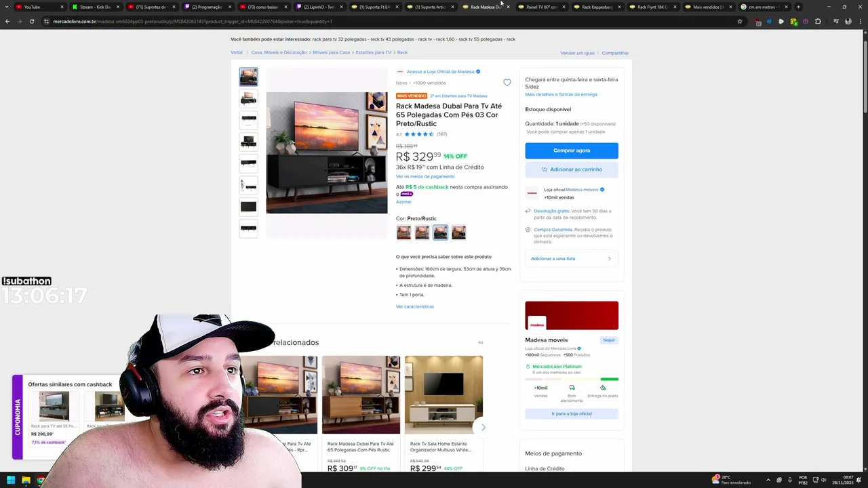Bookmark this page with the star icon
868x488 pixels.
pos(740,21)
